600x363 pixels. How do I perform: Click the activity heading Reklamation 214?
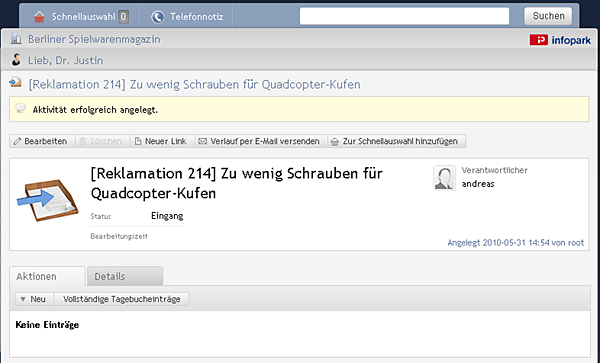click(x=236, y=183)
